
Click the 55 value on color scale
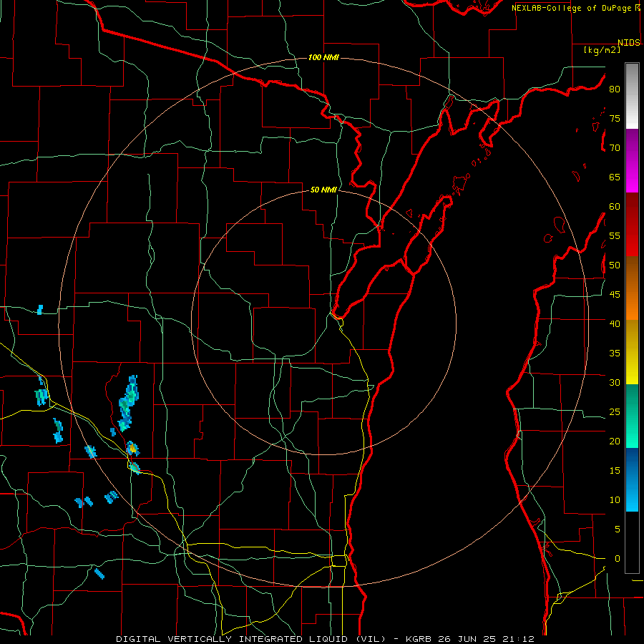[615, 235]
